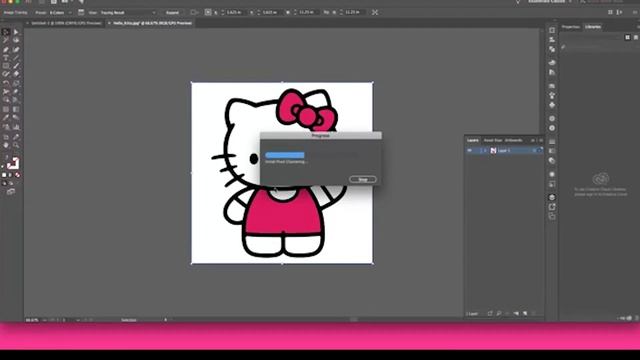Image resolution: width=640 pixels, height=360 pixels.
Task: Select the Eyedropper tool
Action: (x=6, y=118)
